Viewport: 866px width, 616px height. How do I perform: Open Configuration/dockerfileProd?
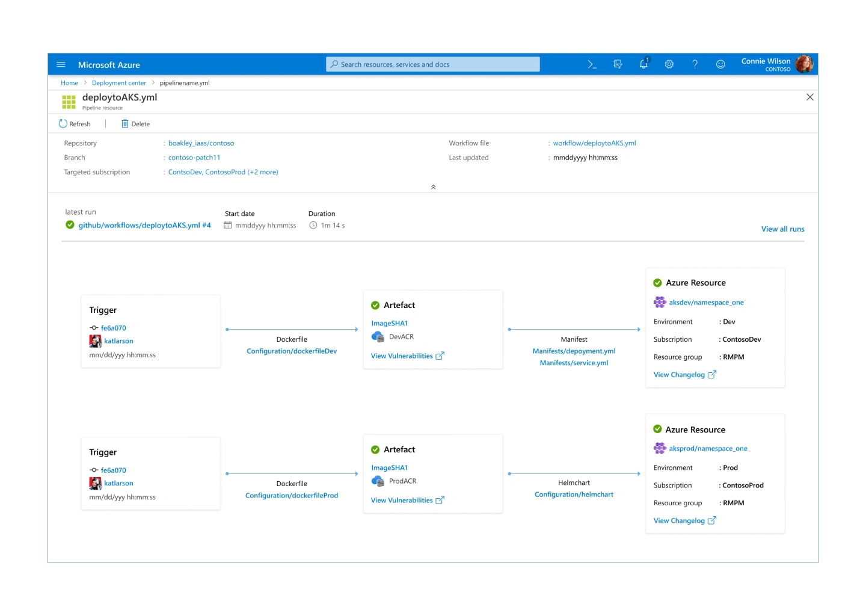pos(292,496)
